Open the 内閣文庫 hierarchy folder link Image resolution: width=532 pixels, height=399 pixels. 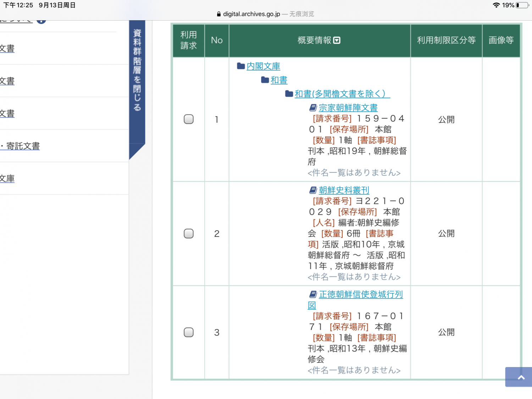pos(263,66)
